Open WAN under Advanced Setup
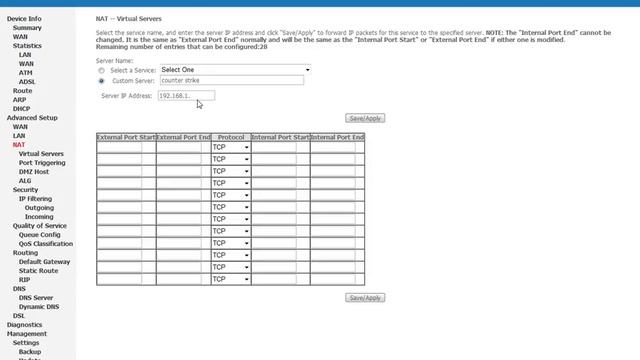The width and height of the screenshot is (640, 360). [20, 127]
